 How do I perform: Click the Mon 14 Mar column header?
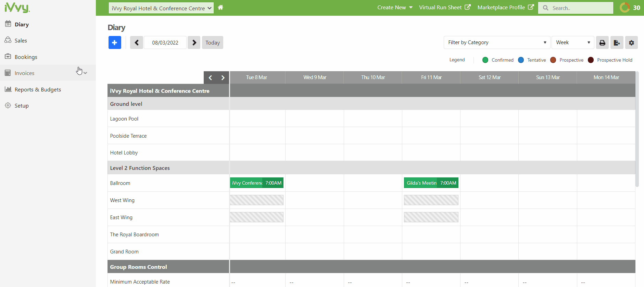pos(606,77)
